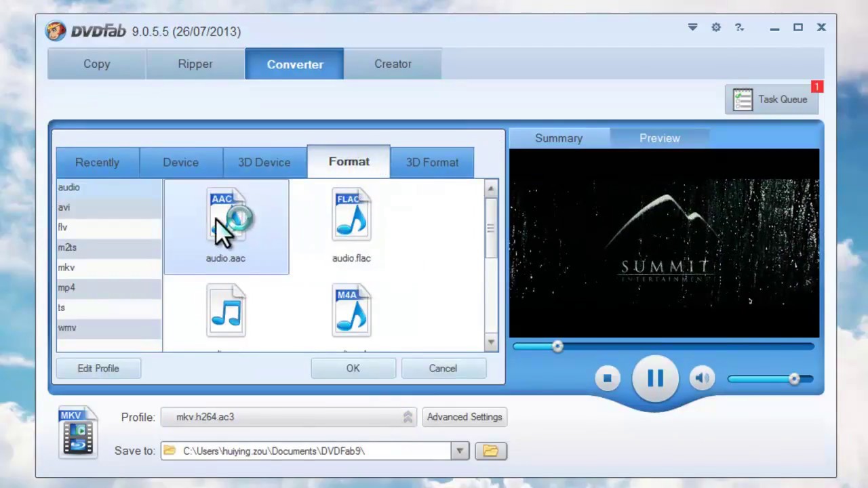Show the Preview panel tab

point(660,138)
